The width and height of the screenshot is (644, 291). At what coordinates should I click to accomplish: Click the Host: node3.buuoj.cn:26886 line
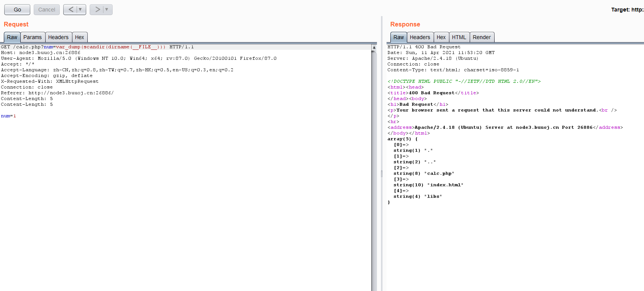41,53
